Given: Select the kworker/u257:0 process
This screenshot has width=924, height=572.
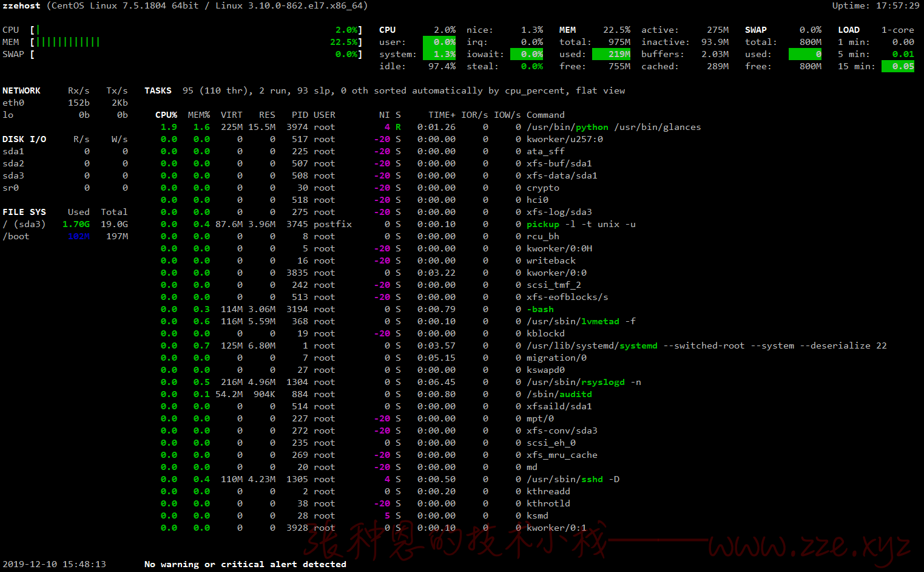Looking at the screenshot, I should [x=382, y=139].
